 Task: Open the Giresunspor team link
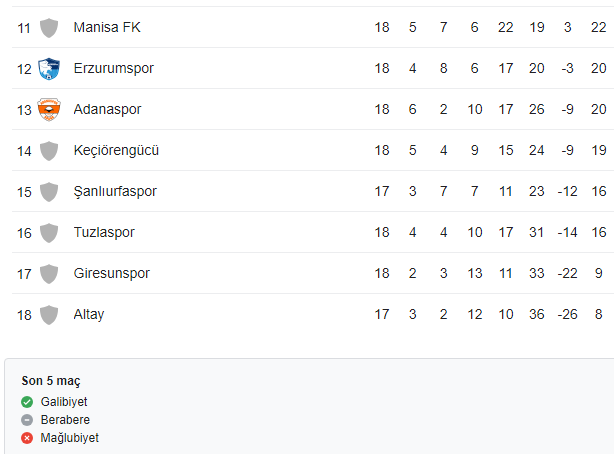click(x=112, y=273)
